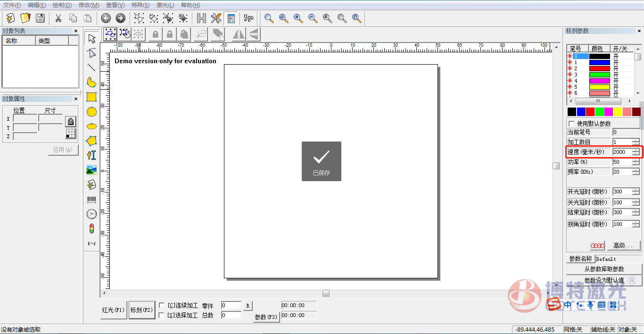
Task: Click the zoom out magnifier icon
Action: [313, 18]
